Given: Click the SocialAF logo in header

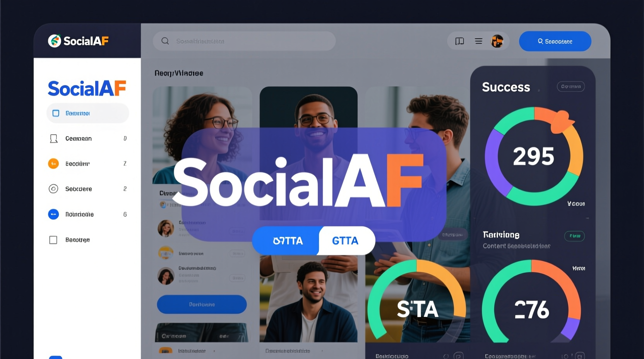Looking at the screenshot, I should tap(78, 41).
